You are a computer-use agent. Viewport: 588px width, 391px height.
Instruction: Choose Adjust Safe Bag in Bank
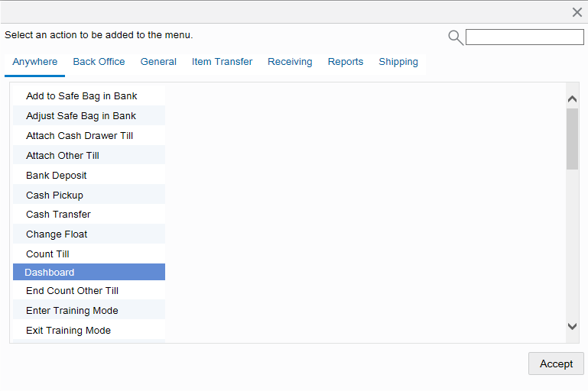(x=89, y=116)
